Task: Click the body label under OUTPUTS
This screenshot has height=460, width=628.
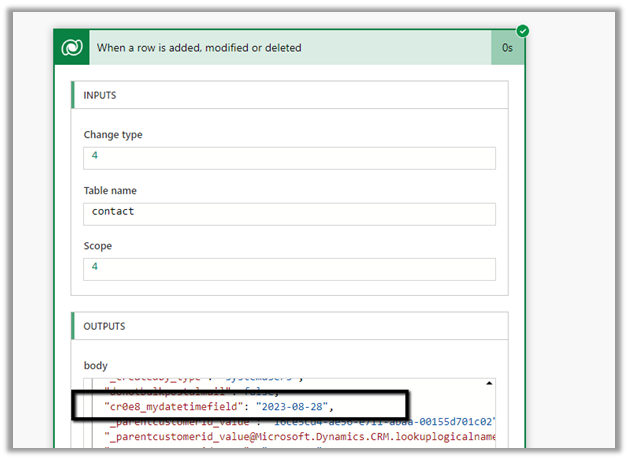Action: [x=96, y=366]
